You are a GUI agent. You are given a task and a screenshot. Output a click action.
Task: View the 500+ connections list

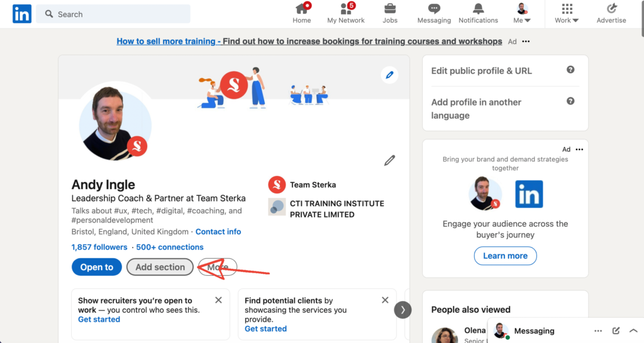coord(170,247)
